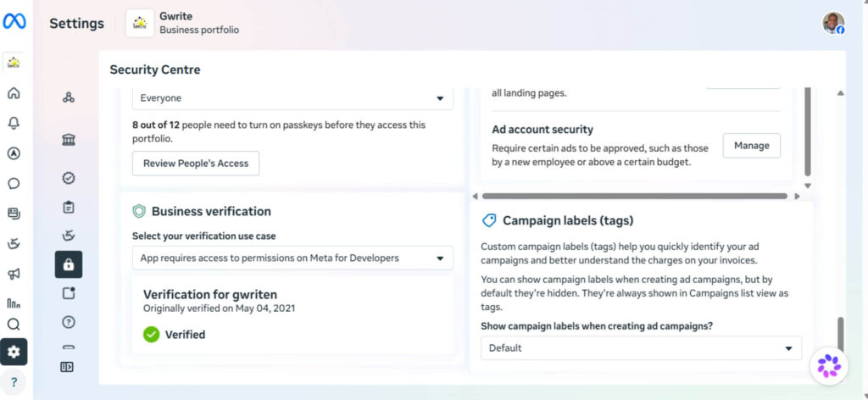
Task: Click the Settings page title
Action: (76, 23)
